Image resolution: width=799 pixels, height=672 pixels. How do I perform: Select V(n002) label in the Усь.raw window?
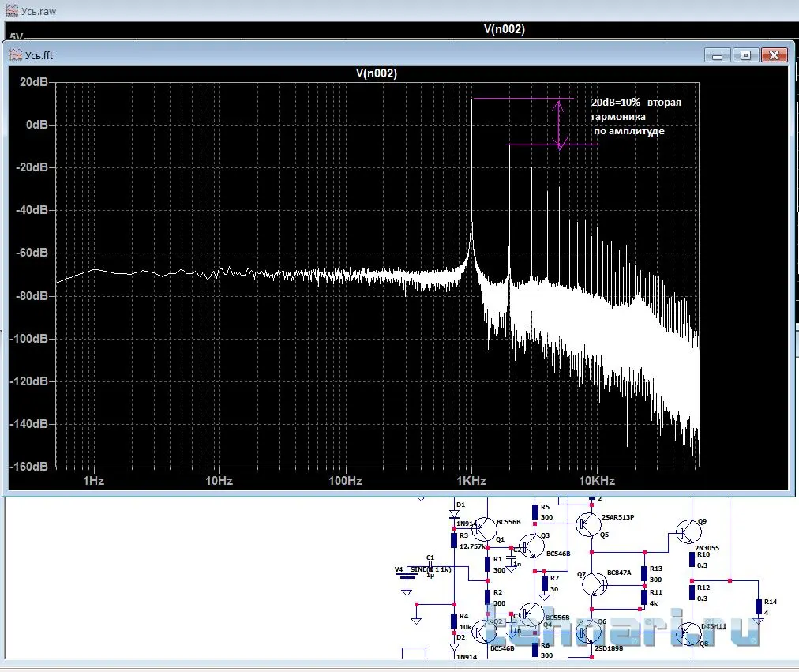[x=504, y=29]
